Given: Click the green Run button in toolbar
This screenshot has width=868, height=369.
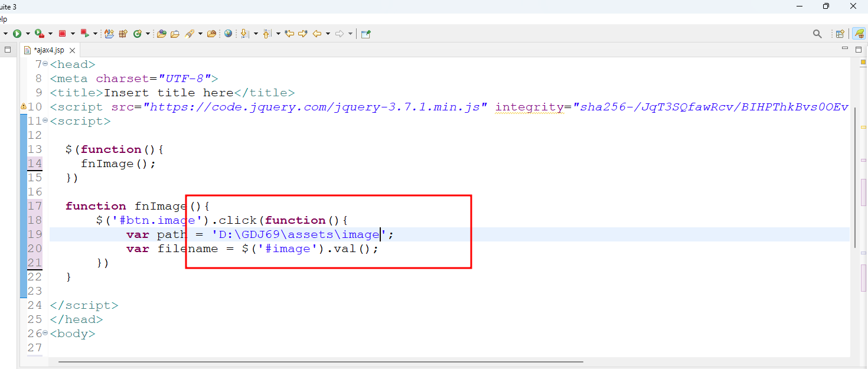Looking at the screenshot, I should [17, 34].
